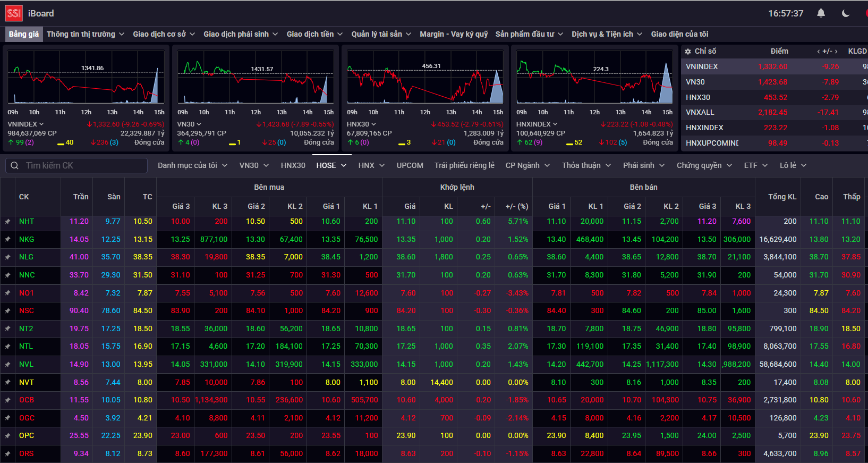Image resolution: width=868 pixels, height=463 pixels.
Task: Expand Chứng quyền dropdown
Action: point(704,165)
